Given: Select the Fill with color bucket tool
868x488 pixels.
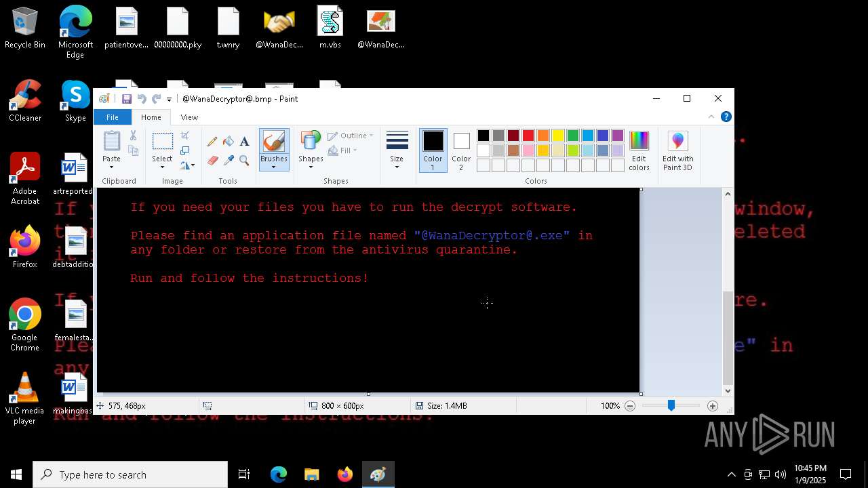Looking at the screenshot, I should tap(229, 142).
